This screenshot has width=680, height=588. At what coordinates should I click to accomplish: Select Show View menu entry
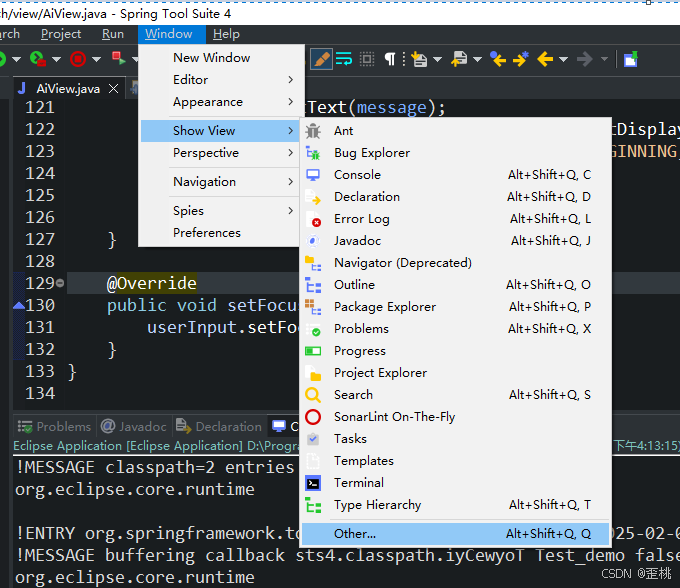click(x=221, y=131)
